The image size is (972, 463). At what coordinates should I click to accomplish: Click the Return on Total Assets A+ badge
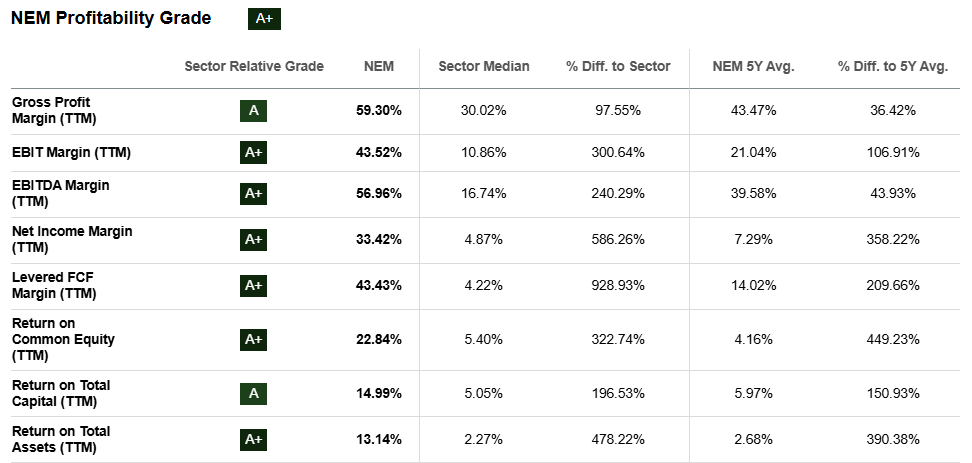254,439
